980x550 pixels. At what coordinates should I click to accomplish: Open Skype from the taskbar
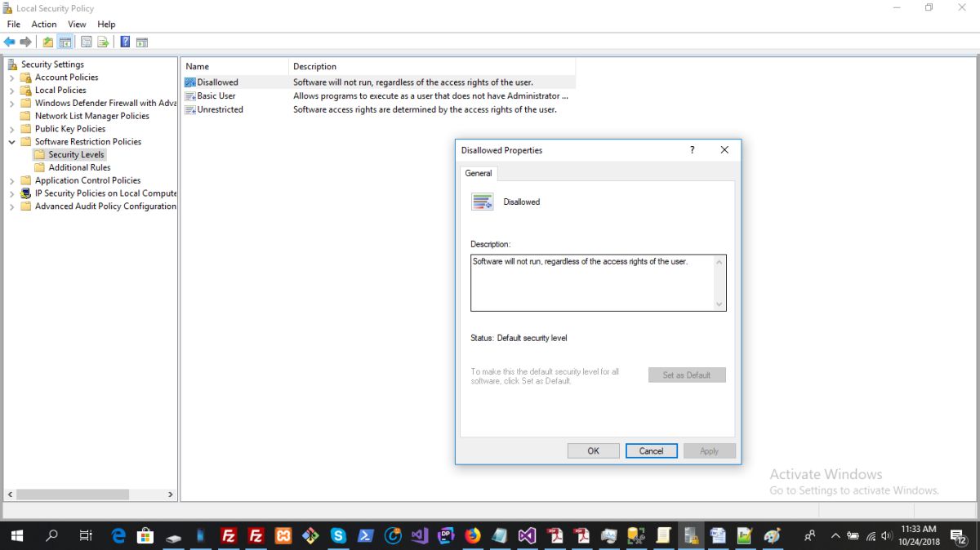tap(338, 536)
